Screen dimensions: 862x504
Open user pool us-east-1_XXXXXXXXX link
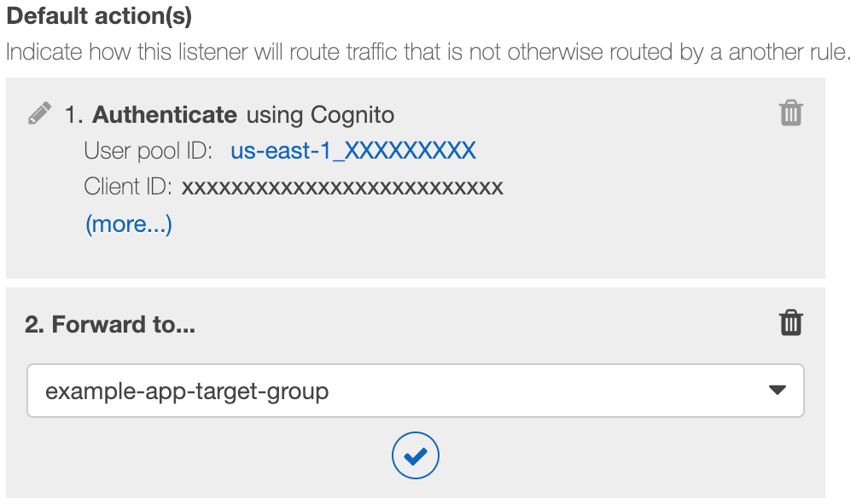[353, 150]
